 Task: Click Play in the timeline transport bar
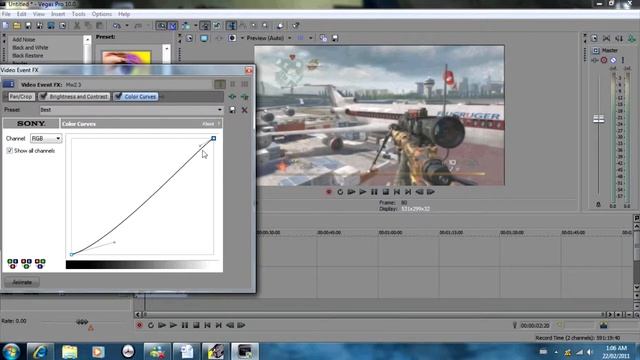173,325
